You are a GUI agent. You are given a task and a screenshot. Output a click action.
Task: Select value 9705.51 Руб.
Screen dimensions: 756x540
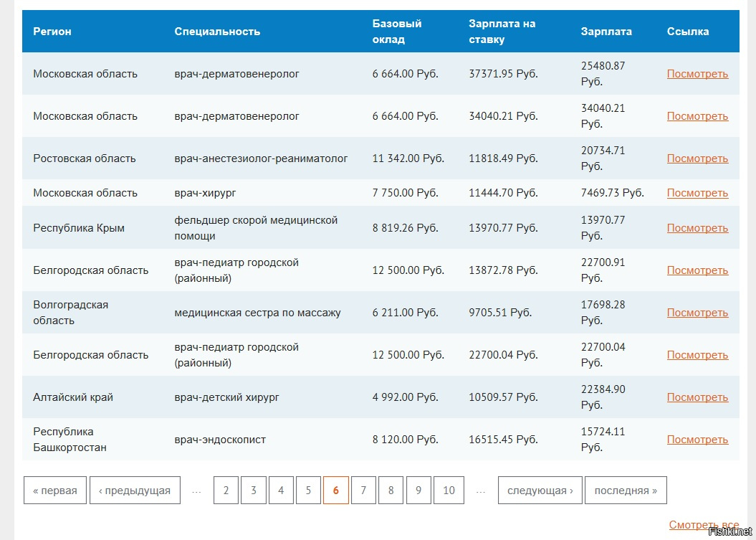500,313
